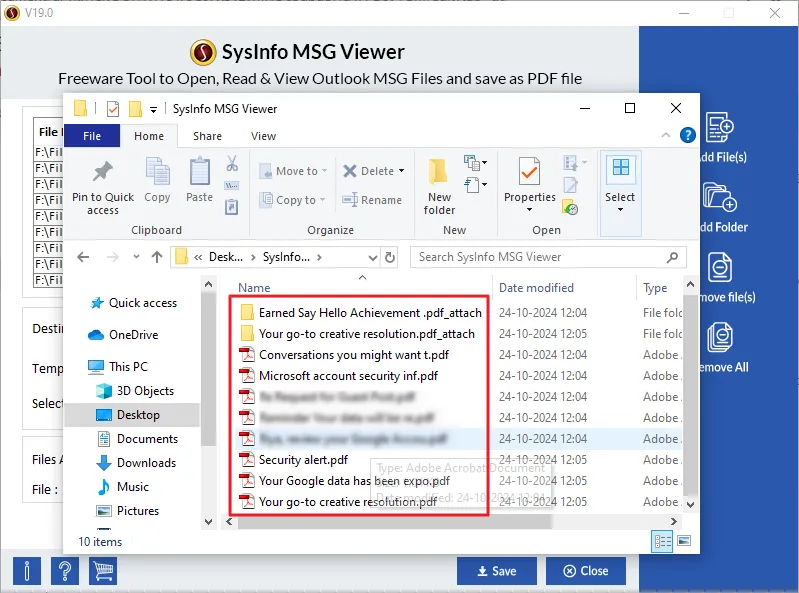Switch to Details view icon in status bar
Image resolution: width=799 pixels, height=593 pixels.
pyautogui.click(x=662, y=541)
